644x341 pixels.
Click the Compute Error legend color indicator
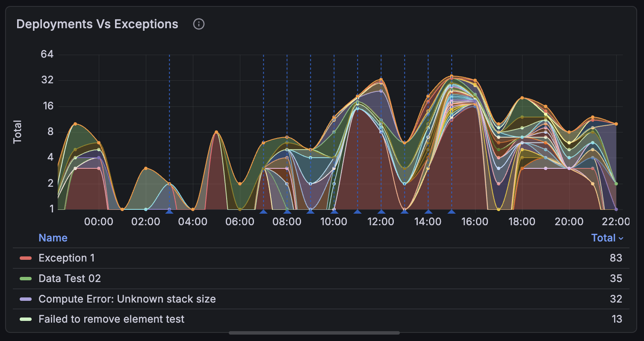[26, 299]
